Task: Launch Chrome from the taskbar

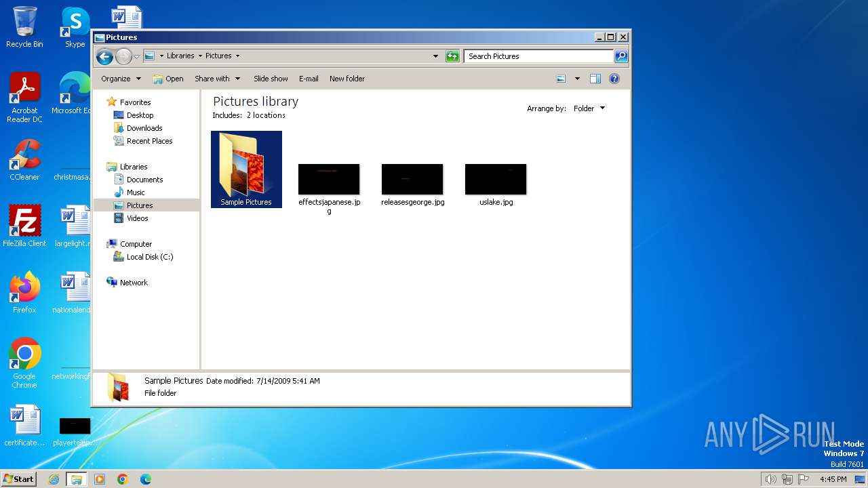Action: click(x=123, y=479)
